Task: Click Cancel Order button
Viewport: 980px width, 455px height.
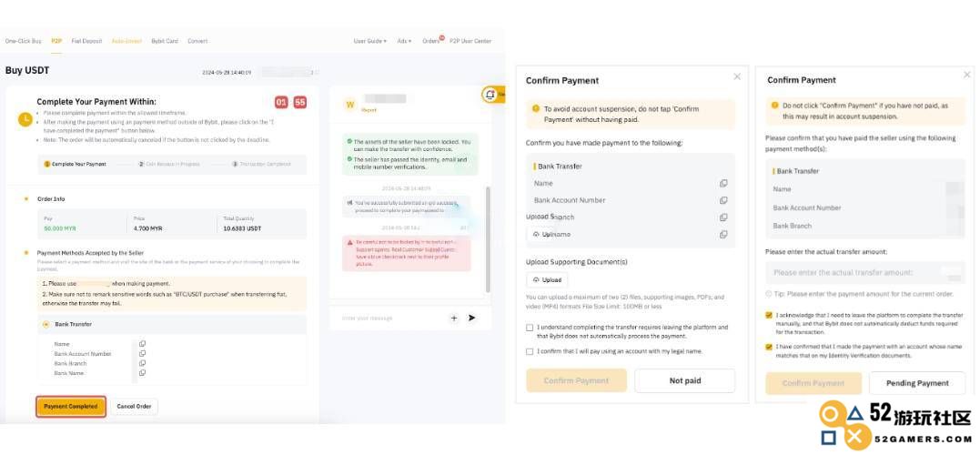Action: click(x=135, y=406)
